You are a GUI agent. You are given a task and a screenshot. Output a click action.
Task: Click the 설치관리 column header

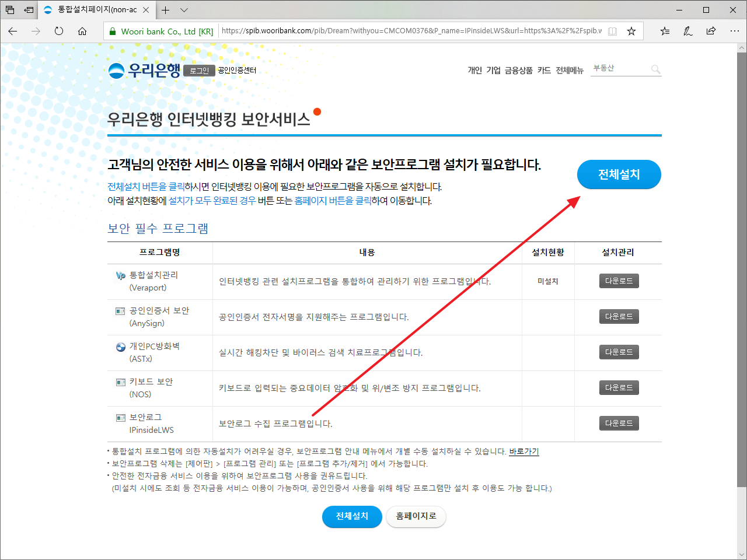(x=618, y=253)
